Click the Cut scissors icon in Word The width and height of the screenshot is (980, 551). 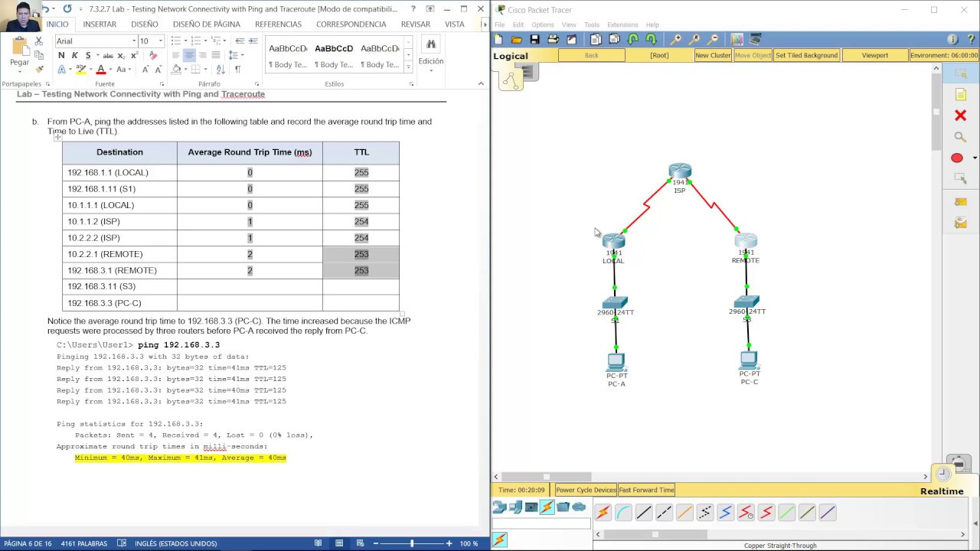41,41
